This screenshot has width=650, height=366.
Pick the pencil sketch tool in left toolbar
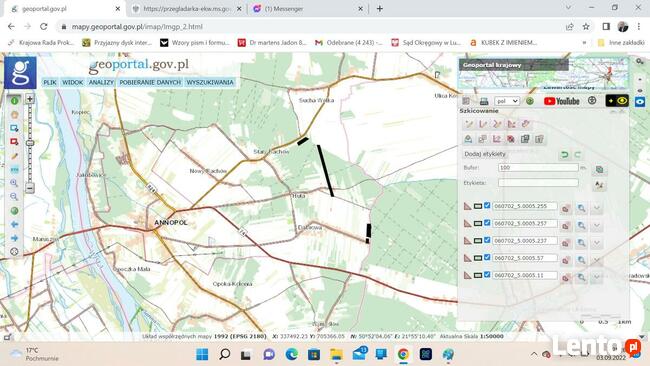(x=15, y=156)
